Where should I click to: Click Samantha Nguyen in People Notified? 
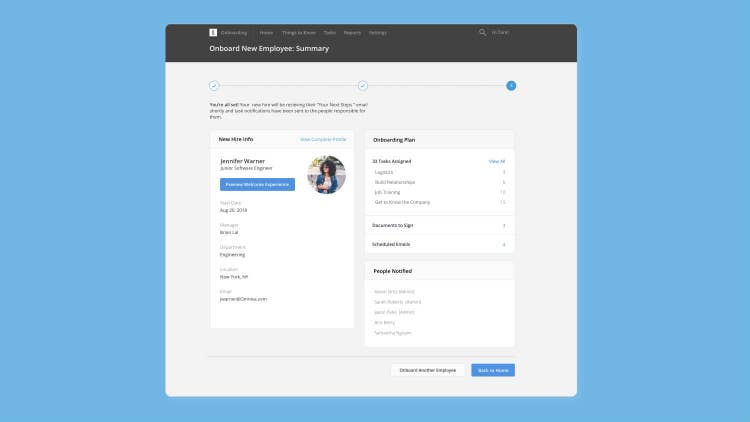point(393,333)
